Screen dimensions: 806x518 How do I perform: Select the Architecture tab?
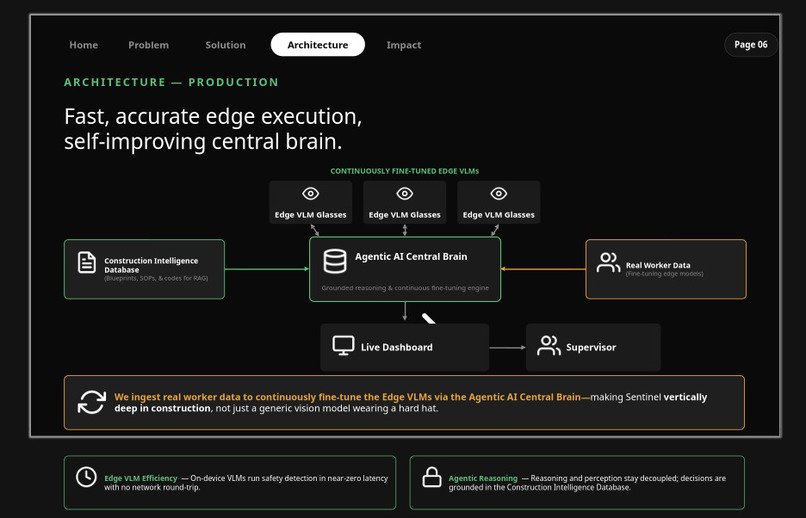pos(318,45)
